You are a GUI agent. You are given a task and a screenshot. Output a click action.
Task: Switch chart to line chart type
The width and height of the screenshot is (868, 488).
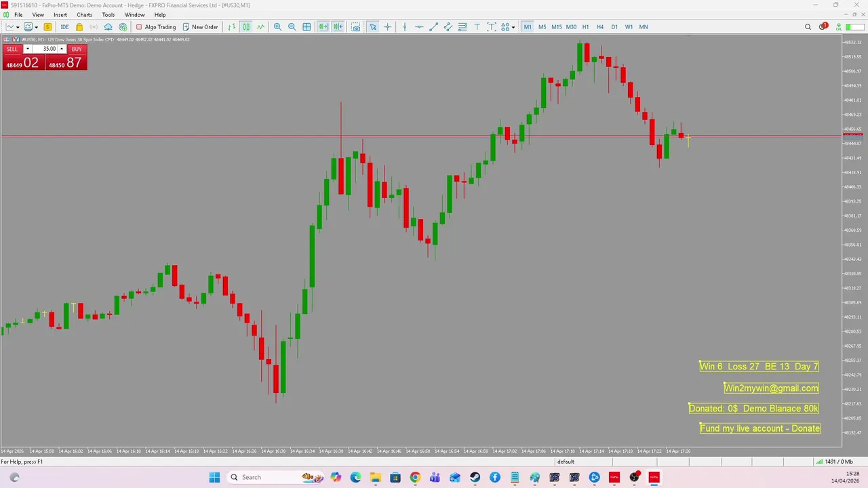click(260, 27)
